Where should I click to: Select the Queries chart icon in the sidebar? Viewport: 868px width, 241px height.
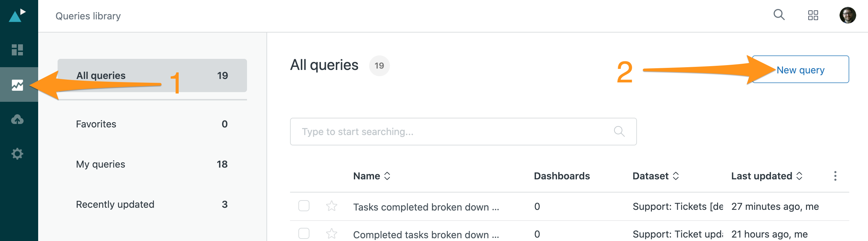tap(18, 84)
